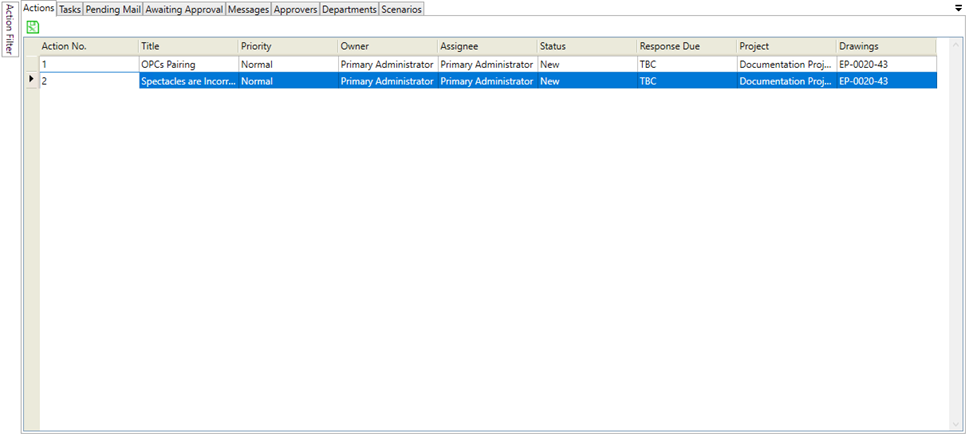Screen dimensions: 969x437
Task: Switch to the Tasks tab
Action: [x=70, y=9]
